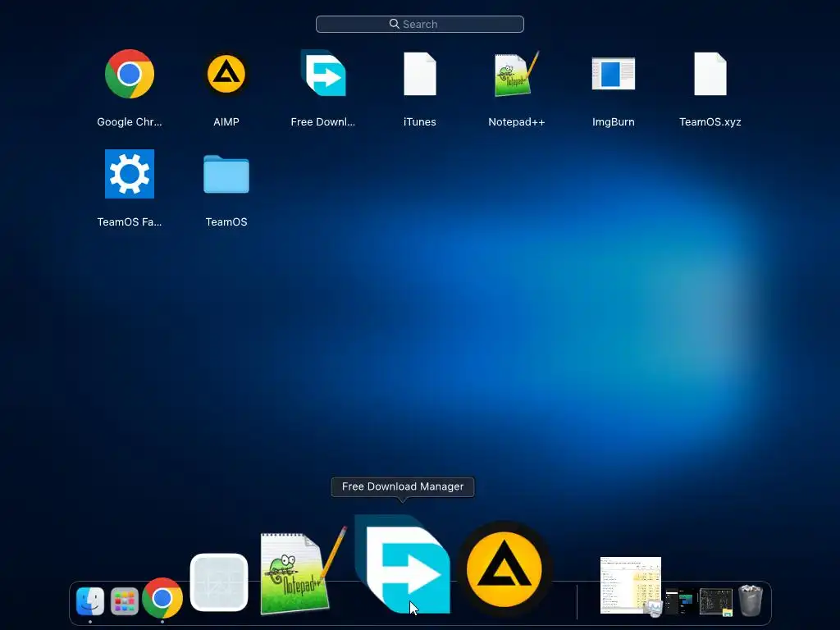Image resolution: width=840 pixels, height=630 pixels.
Task: Restore the minimized file explorer window thumbnail
Action: 716,601
